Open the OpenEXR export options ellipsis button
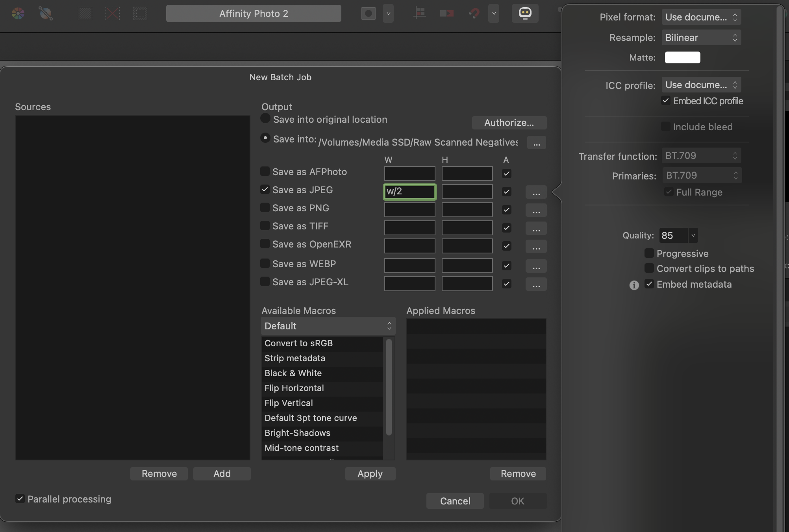This screenshot has height=532, width=789. 536,247
